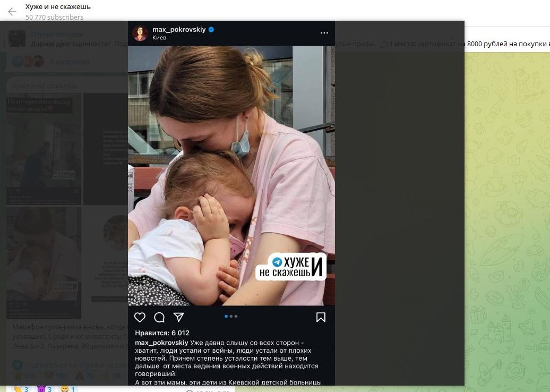The height and width of the screenshot is (392, 550).
Task: Open max_pokrovskiy username in post header
Action: point(178,29)
